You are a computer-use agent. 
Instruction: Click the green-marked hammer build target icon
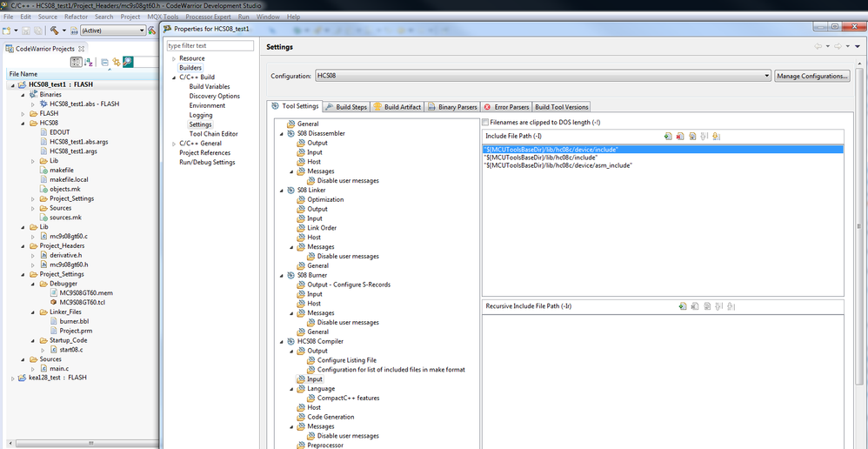pos(152,30)
